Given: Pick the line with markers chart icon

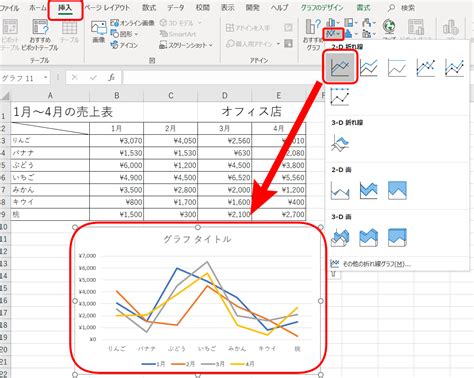Looking at the screenshot, I should 426,67.
